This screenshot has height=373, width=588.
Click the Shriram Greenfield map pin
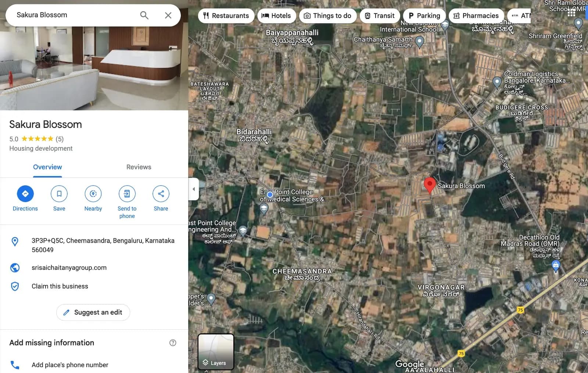(x=578, y=24)
